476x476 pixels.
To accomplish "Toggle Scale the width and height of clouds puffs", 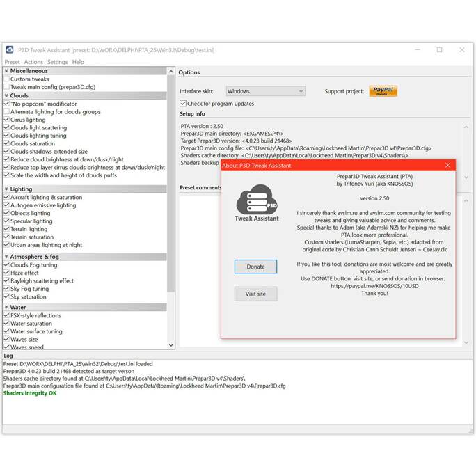I will point(7,175).
